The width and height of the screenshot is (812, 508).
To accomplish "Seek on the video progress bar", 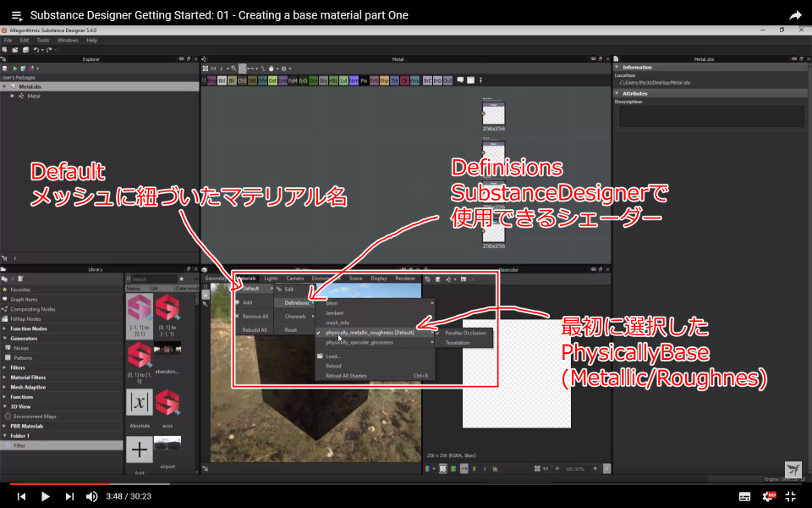I will point(406,484).
